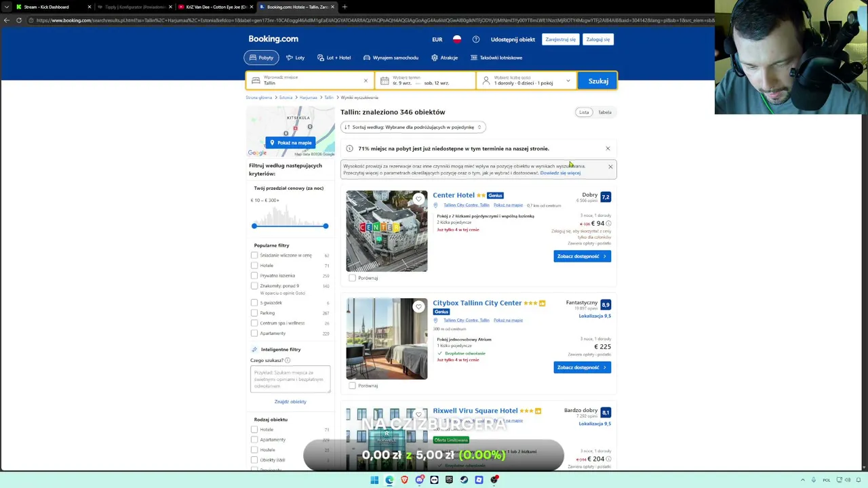This screenshot has height=488, width=868.
Task: Dismiss the 71% unavailable notice
Action: pyautogui.click(x=608, y=148)
